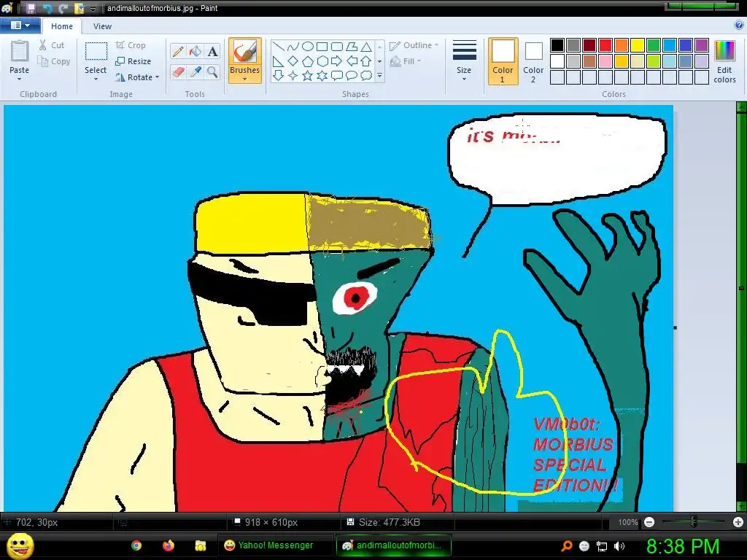Pick the green color swatch
Viewport: 747px width, 560px height.
click(x=654, y=45)
